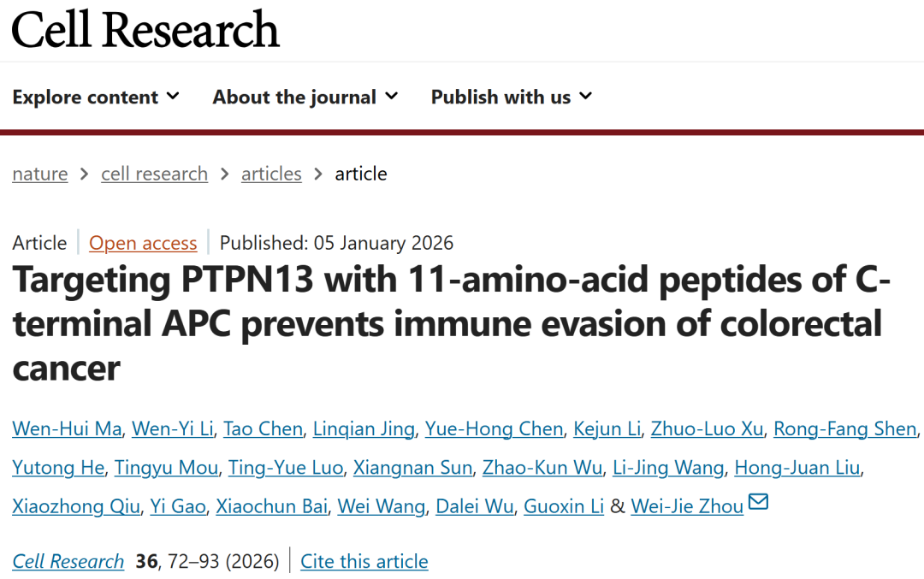This screenshot has width=924, height=579.
Task: Open the cell research breadcrumb
Action: click(154, 174)
